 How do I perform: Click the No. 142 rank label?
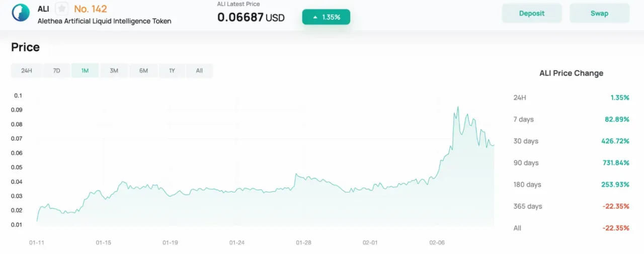[x=91, y=9]
